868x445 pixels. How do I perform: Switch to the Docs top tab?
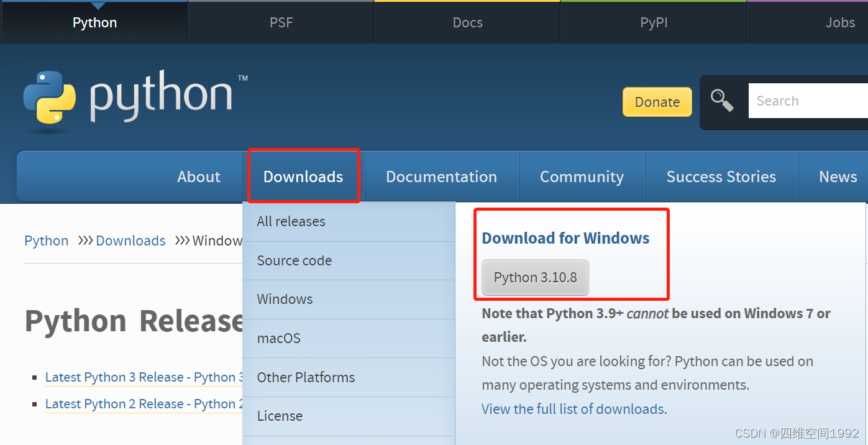click(467, 22)
